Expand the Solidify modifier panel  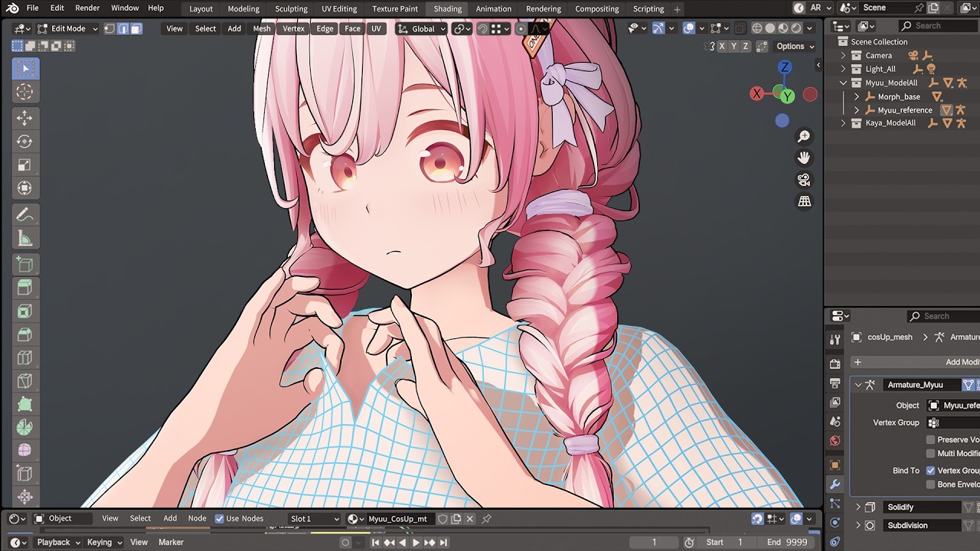pyautogui.click(x=858, y=507)
